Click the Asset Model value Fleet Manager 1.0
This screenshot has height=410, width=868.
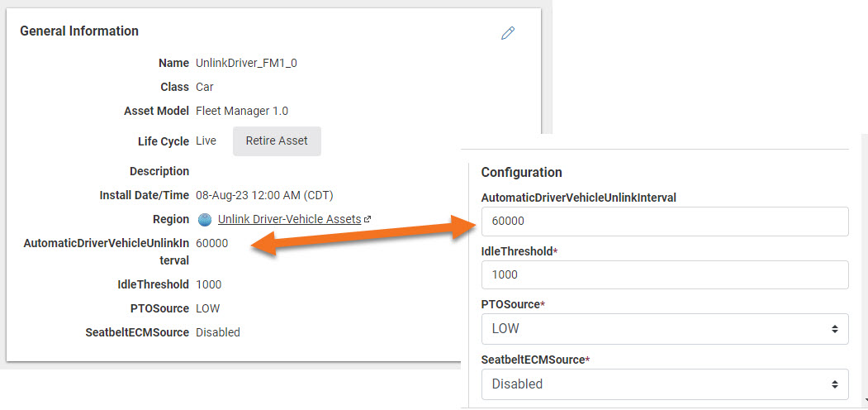(242, 111)
